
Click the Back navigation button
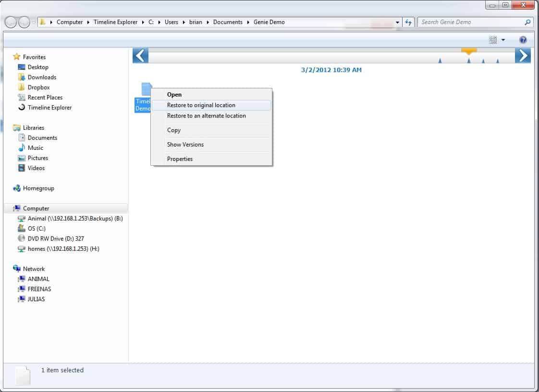(11, 22)
